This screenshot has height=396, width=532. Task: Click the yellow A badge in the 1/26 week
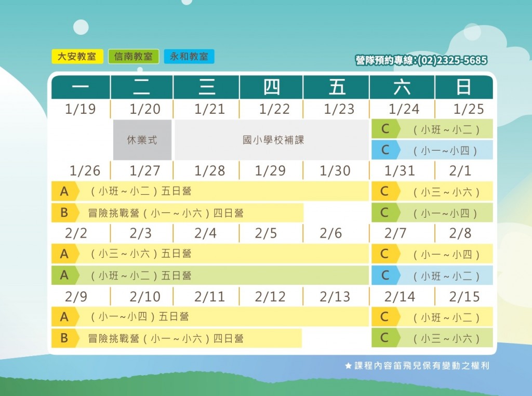point(64,191)
